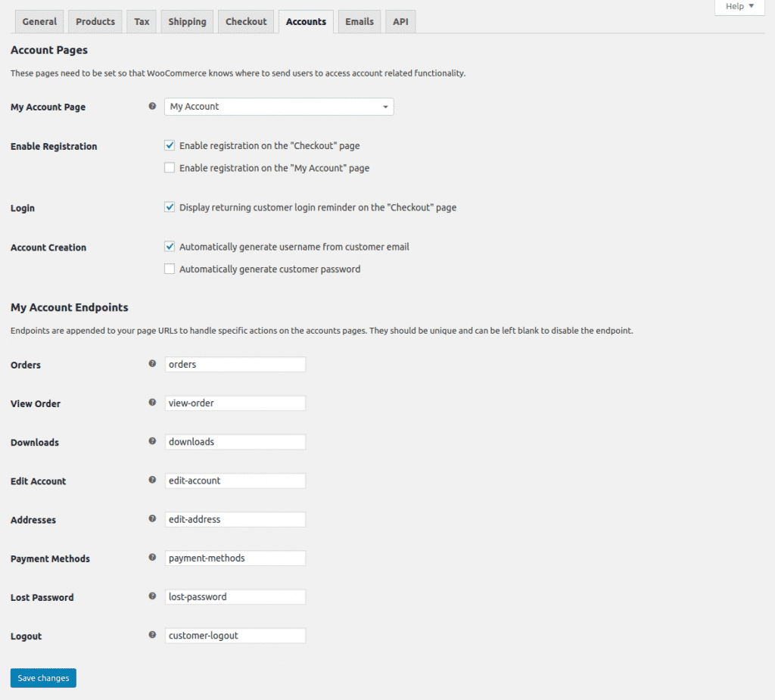Click help tooltip icon beside Edit Account
This screenshot has width=775, height=700.
pyautogui.click(x=152, y=480)
